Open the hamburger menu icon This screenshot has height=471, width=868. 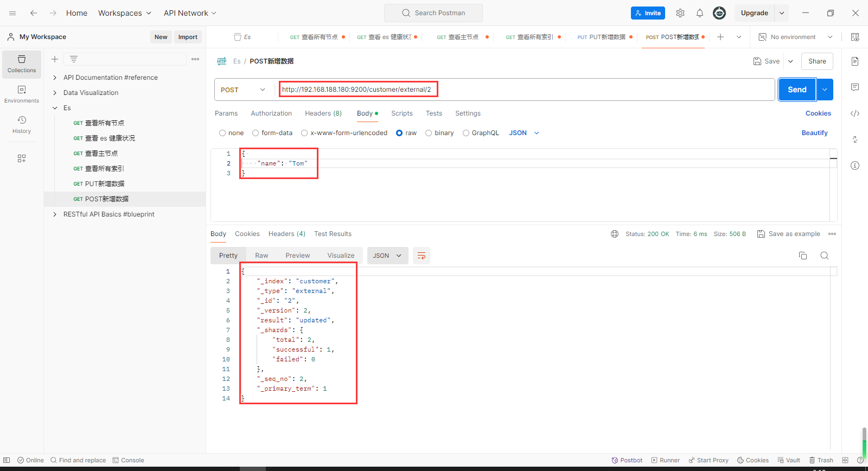(x=12, y=13)
